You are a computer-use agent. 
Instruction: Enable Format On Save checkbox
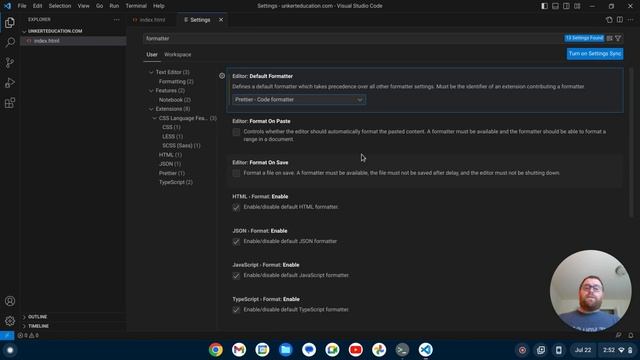[x=236, y=173]
